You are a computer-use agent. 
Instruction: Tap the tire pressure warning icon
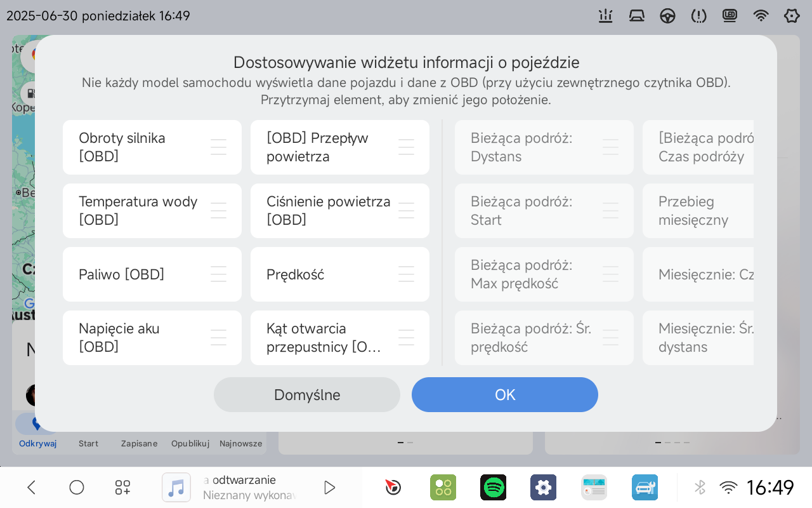[698, 16]
